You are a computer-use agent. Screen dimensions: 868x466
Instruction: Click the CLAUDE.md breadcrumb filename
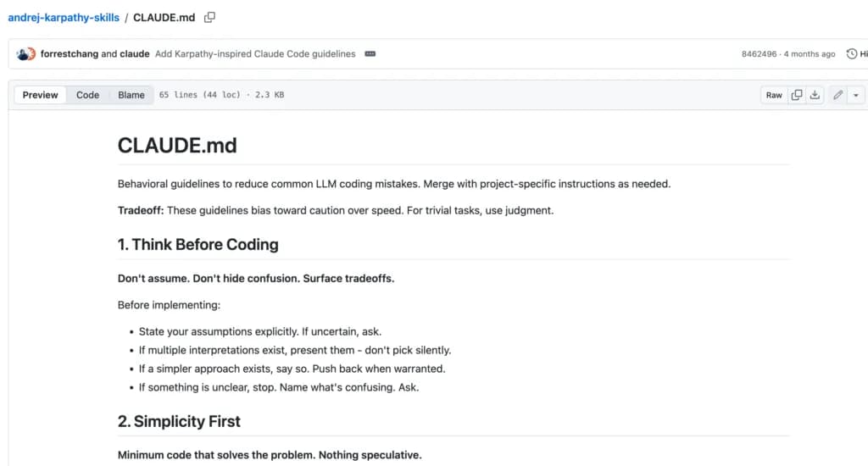point(164,17)
